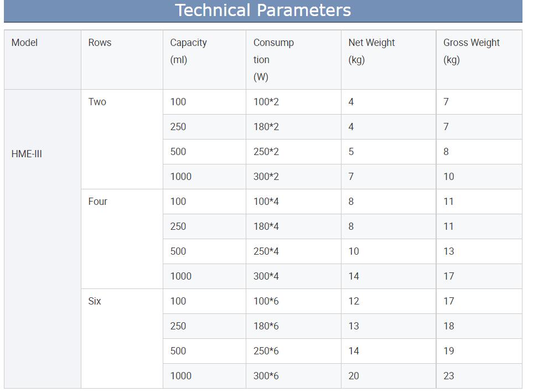Image resolution: width=533 pixels, height=392 pixels.
Task: Click the net weight value 20
Action: [354, 376]
